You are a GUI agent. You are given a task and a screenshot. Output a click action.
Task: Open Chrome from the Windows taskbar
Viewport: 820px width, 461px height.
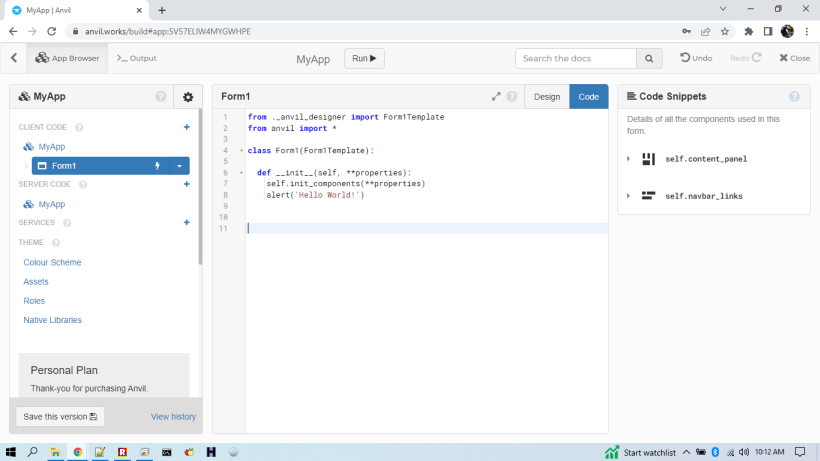(78, 452)
